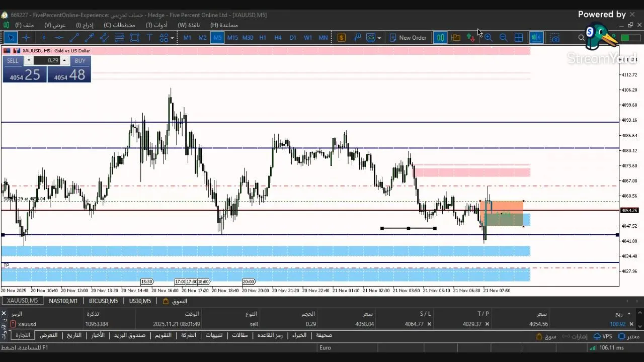This screenshot has width=644, height=362.
Task: Select the equidistant channel tool
Action: [x=104, y=38]
